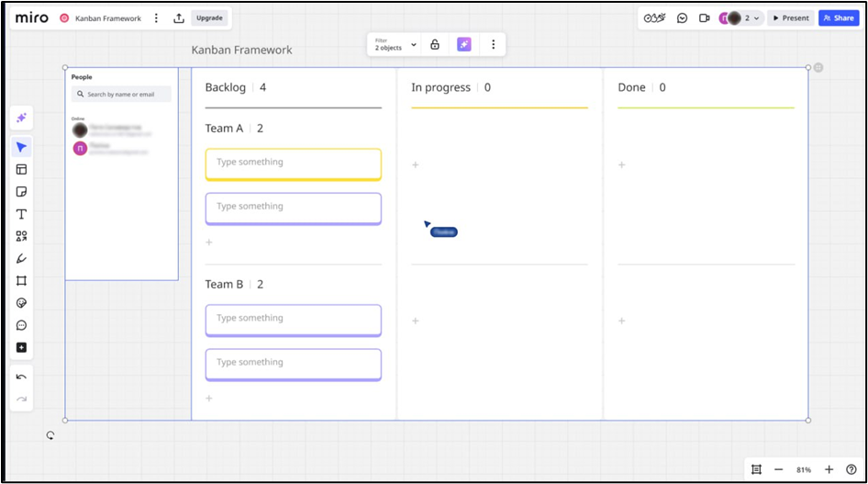Viewport: 868px width, 484px height.
Task: Open the Comment tool in the left toolbar
Action: 21,325
